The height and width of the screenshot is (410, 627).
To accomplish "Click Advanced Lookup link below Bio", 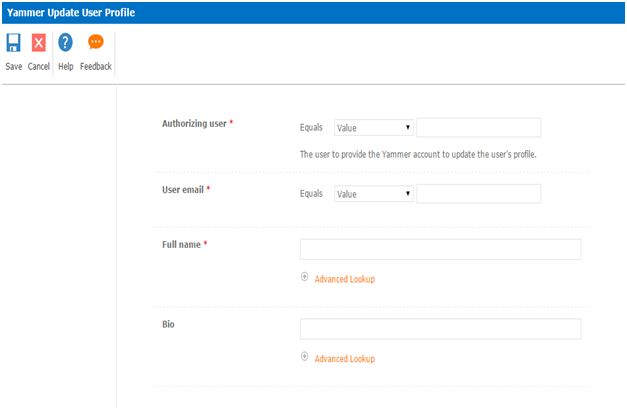I will (344, 358).
